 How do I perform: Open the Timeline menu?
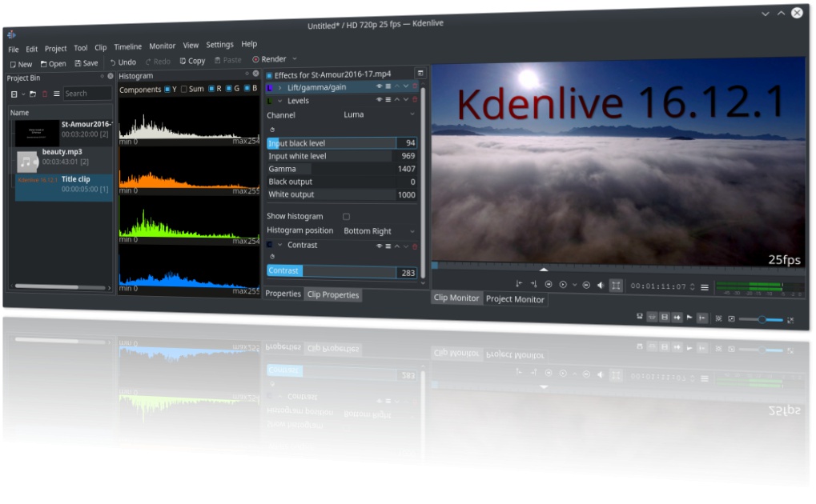point(127,46)
